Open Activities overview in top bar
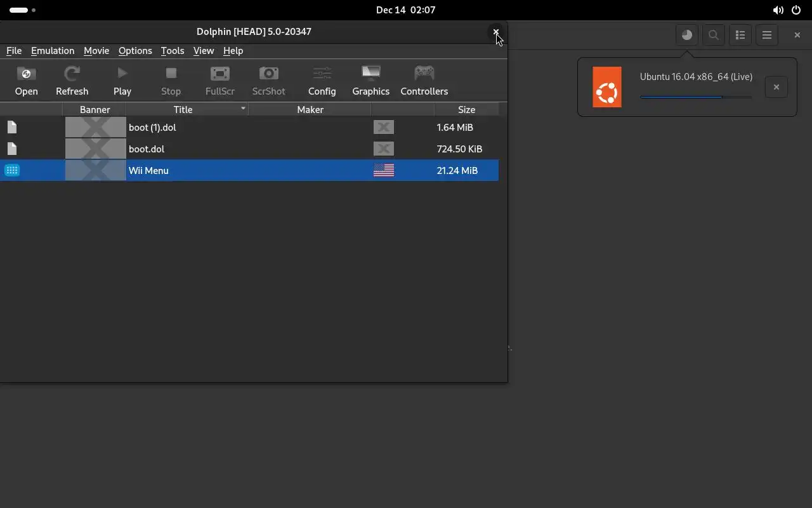Viewport: 812px width, 508px height. tap(23, 10)
